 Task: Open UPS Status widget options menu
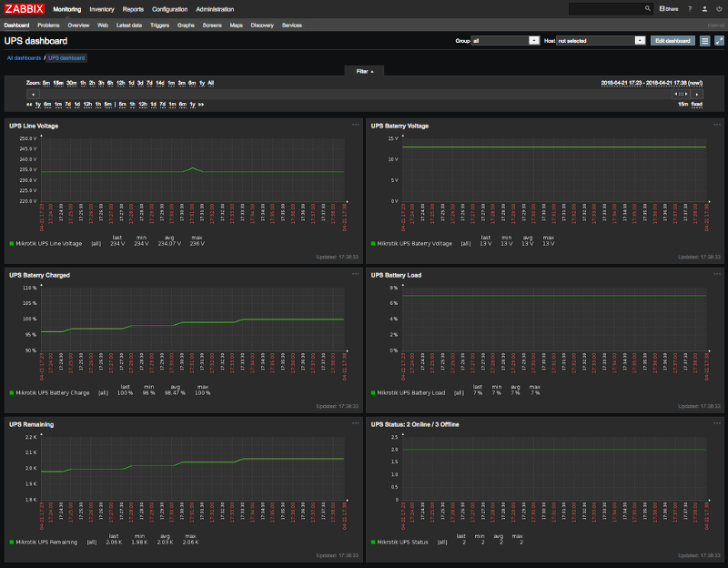717,423
